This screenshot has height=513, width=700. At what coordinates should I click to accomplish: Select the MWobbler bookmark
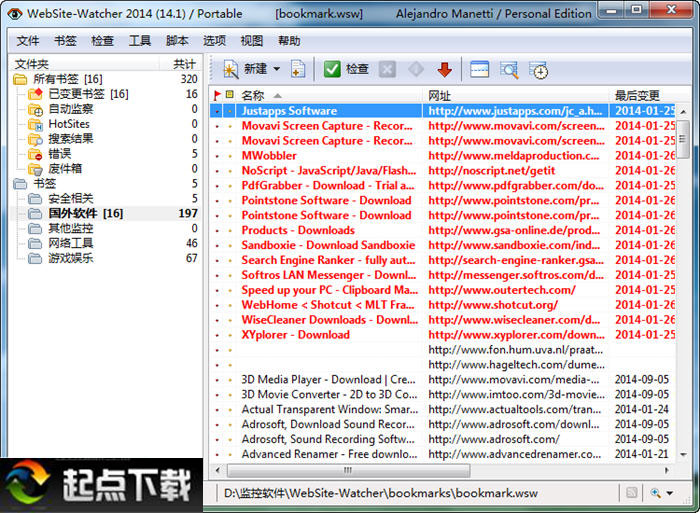269,156
